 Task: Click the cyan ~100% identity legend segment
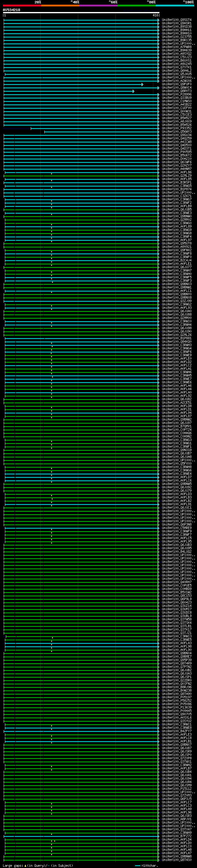[175, 6]
